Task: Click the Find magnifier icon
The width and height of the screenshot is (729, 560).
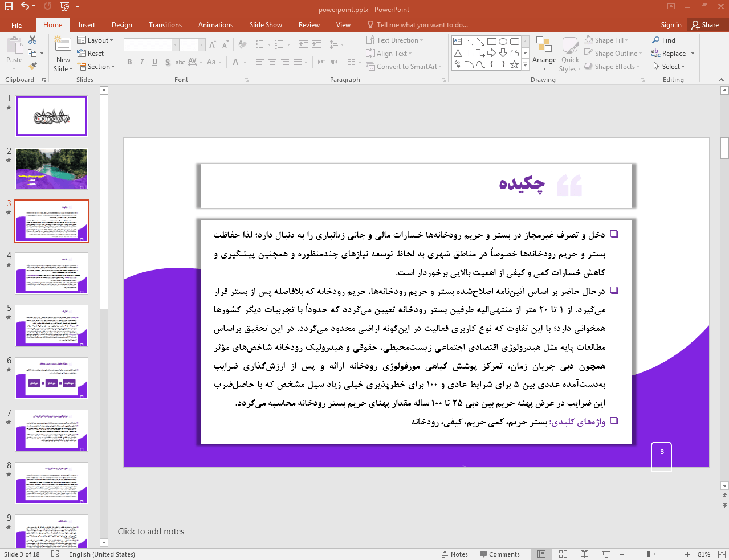Action: [656, 40]
